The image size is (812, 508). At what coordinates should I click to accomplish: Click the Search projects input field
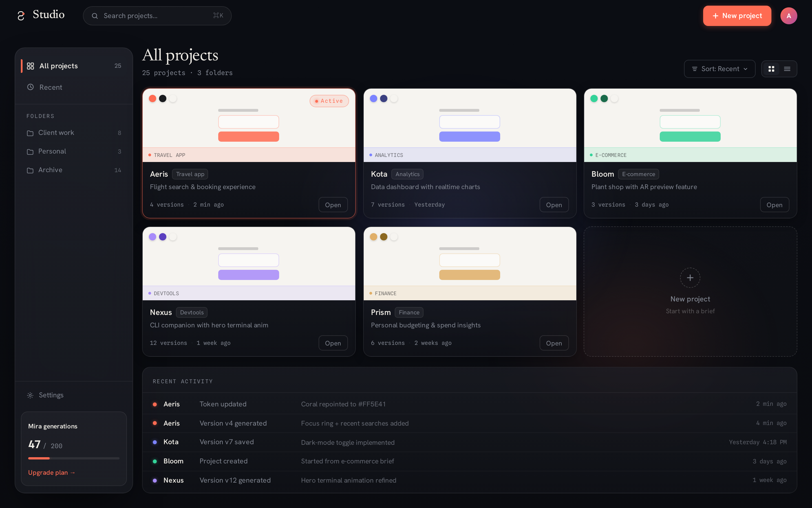click(x=157, y=16)
